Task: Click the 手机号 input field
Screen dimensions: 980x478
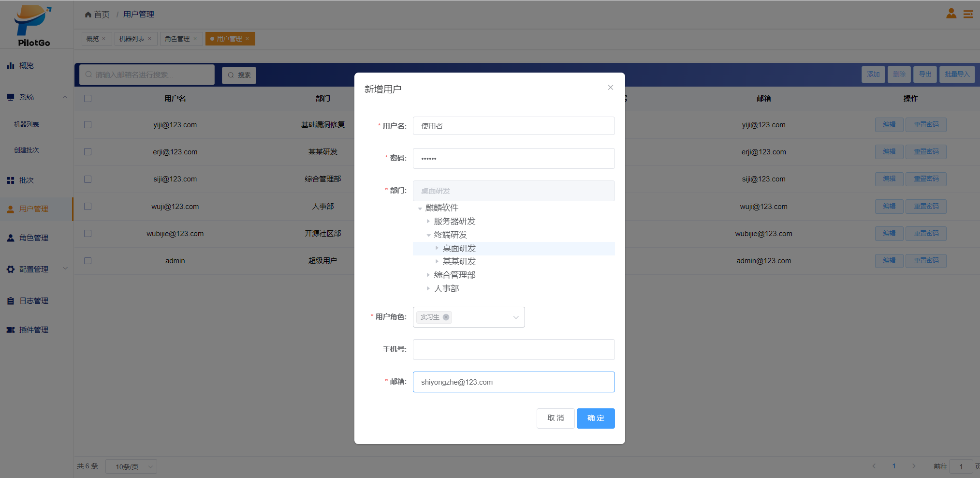Action: click(513, 349)
